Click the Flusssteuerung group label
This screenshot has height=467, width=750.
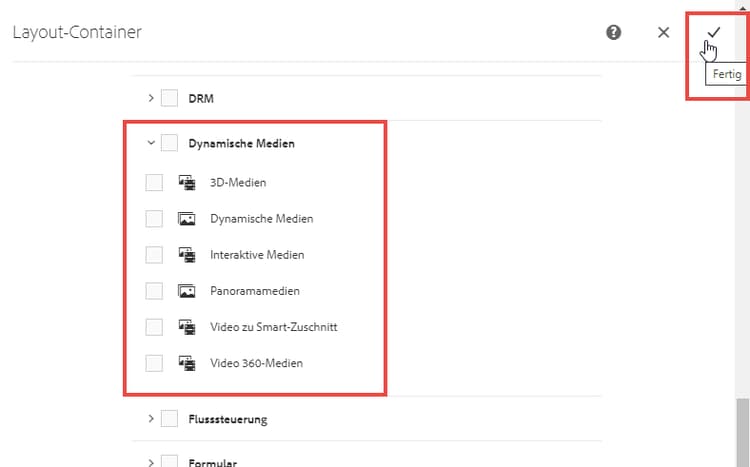[x=227, y=419]
